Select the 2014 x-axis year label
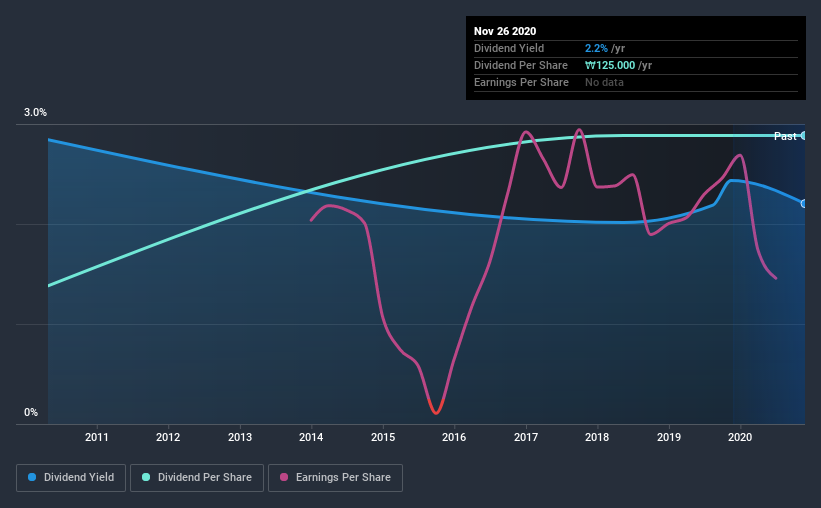The width and height of the screenshot is (821, 508). point(311,437)
